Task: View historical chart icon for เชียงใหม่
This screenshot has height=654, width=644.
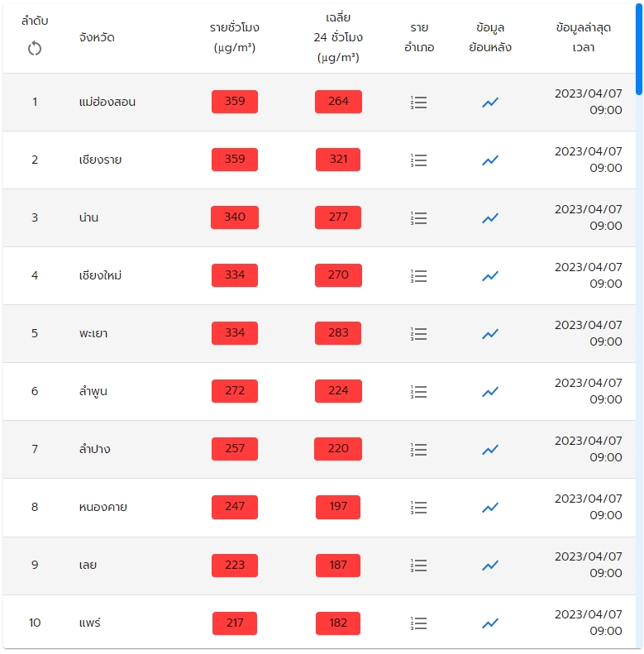Action: (x=490, y=276)
